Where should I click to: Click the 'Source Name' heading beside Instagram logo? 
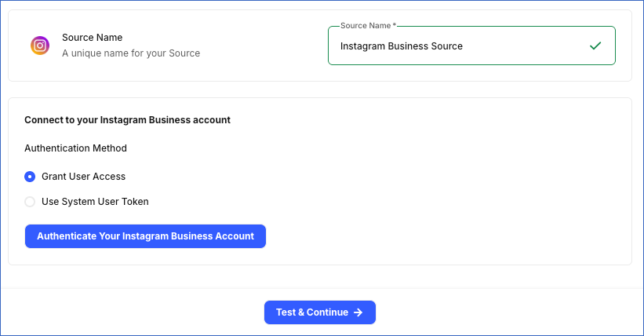[92, 38]
